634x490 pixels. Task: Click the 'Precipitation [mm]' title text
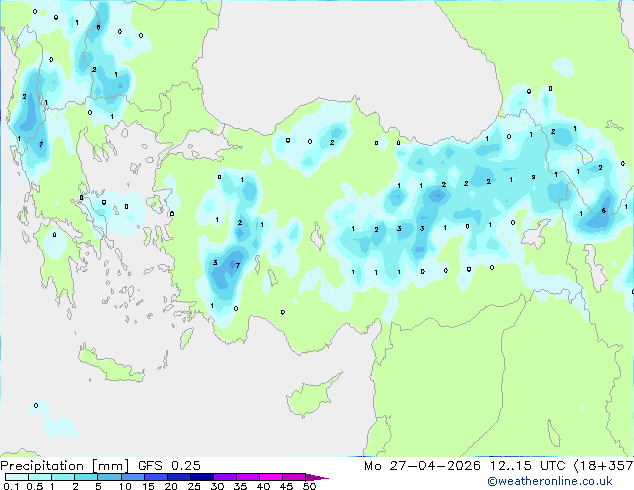coord(64,466)
